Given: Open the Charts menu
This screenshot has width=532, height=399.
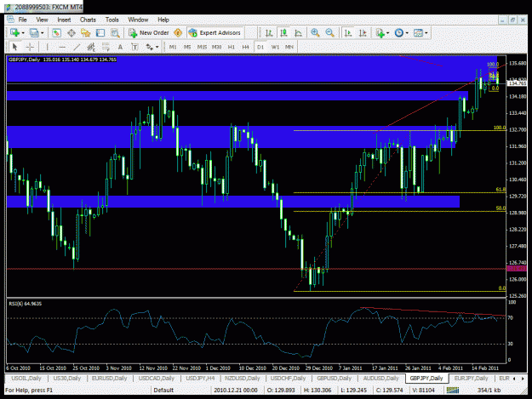Looking at the screenshot, I should [x=88, y=20].
